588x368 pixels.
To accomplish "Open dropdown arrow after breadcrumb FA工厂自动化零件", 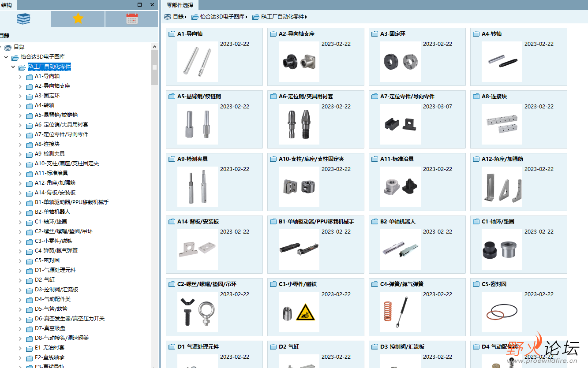I will point(306,17).
